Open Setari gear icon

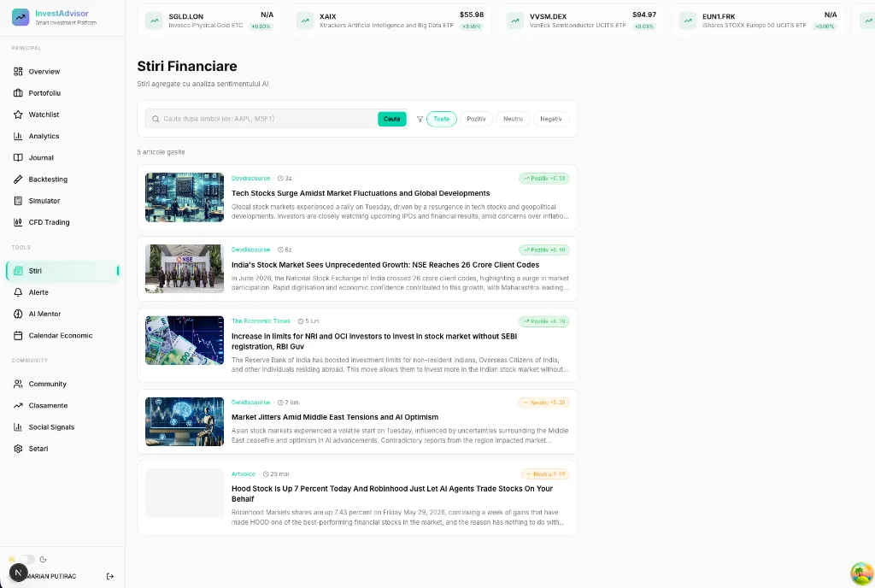click(x=18, y=449)
